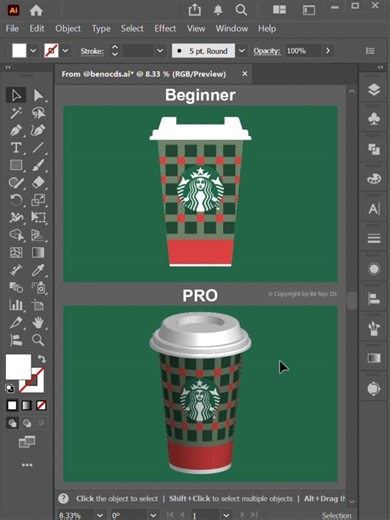Click the toolbar Fill color box

[18, 367]
